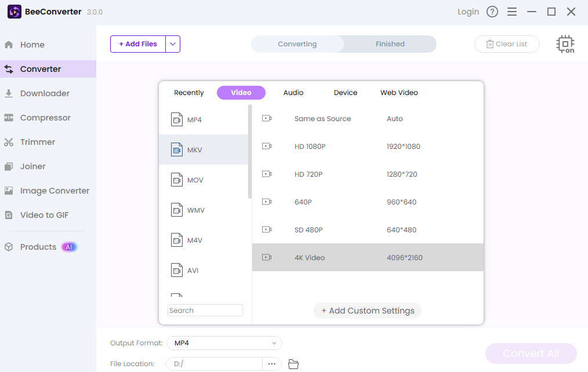Select the HD 720P preset label
The height and width of the screenshot is (372, 588).
point(308,174)
